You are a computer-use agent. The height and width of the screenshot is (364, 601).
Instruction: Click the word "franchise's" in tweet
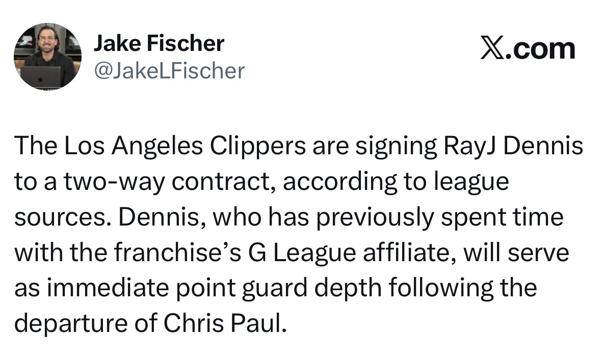[x=177, y=253]
